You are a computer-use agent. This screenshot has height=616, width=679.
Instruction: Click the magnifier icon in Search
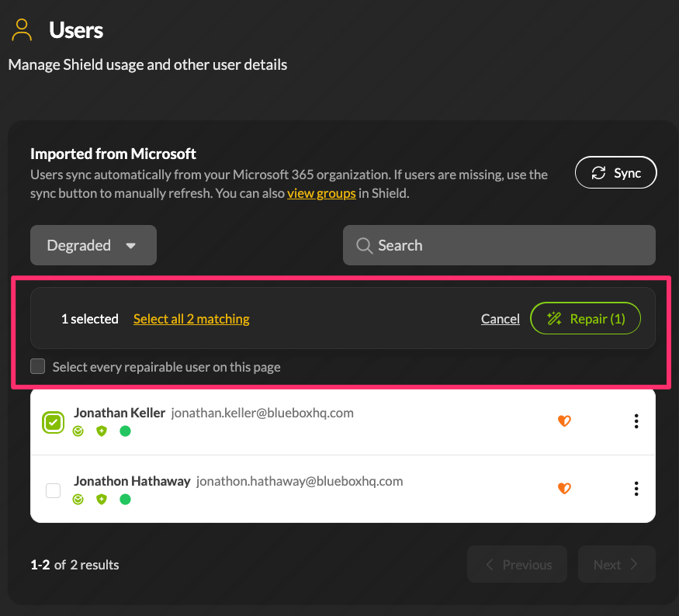[364, 245]
